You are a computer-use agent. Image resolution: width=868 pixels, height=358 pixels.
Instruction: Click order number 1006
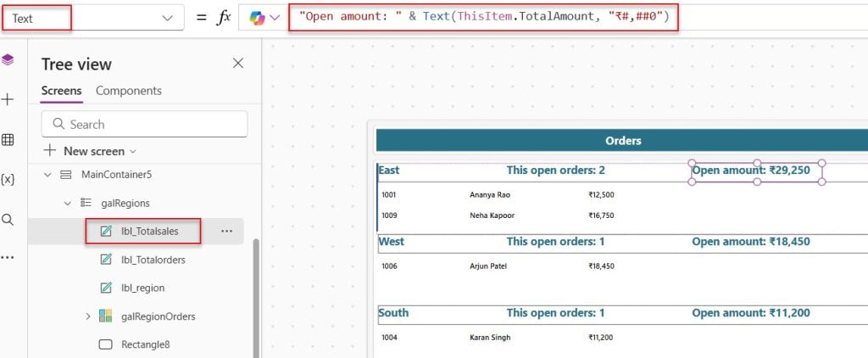[388, 266]
